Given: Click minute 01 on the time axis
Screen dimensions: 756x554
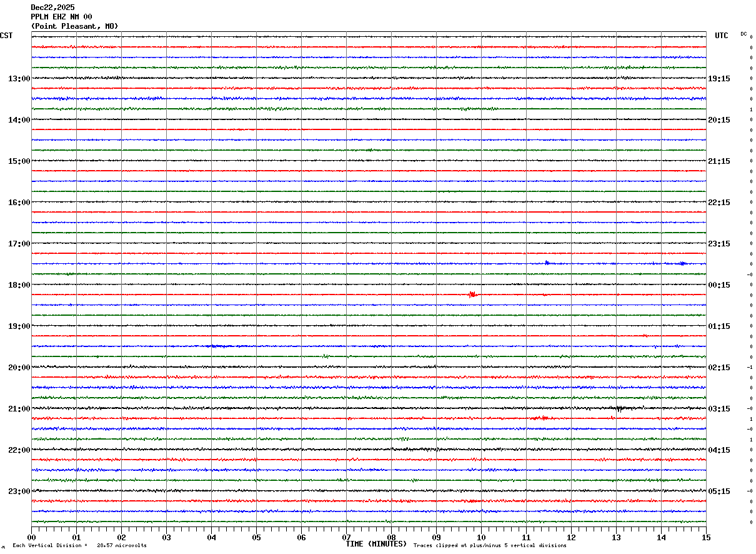Looking at the screenshot, I should (76, 537).
